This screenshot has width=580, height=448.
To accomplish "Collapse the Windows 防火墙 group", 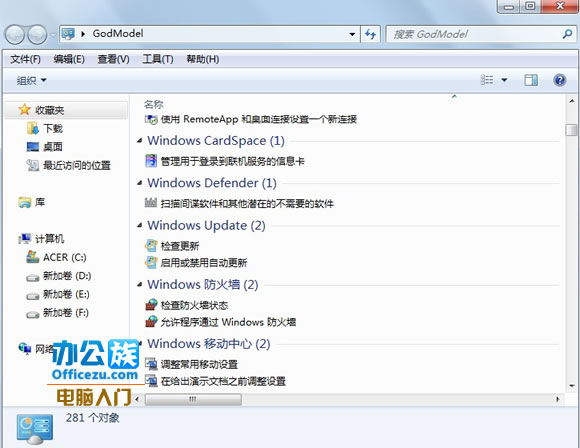I will click(x=139, y=285).
